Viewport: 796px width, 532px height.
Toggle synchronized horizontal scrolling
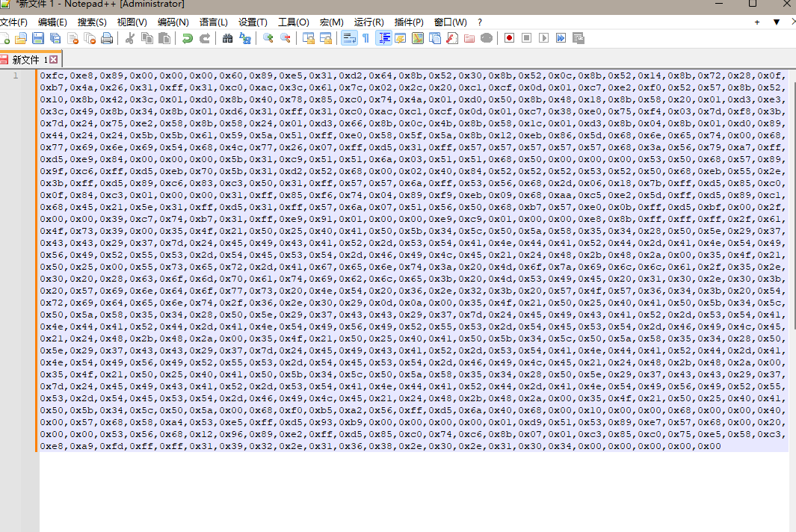point(325,38)
